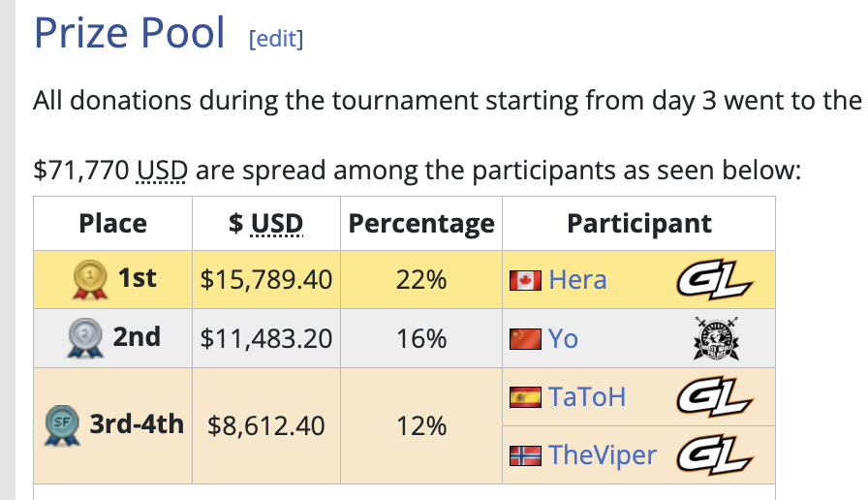Click the Prize Pool heading

(x=130, y=33)
